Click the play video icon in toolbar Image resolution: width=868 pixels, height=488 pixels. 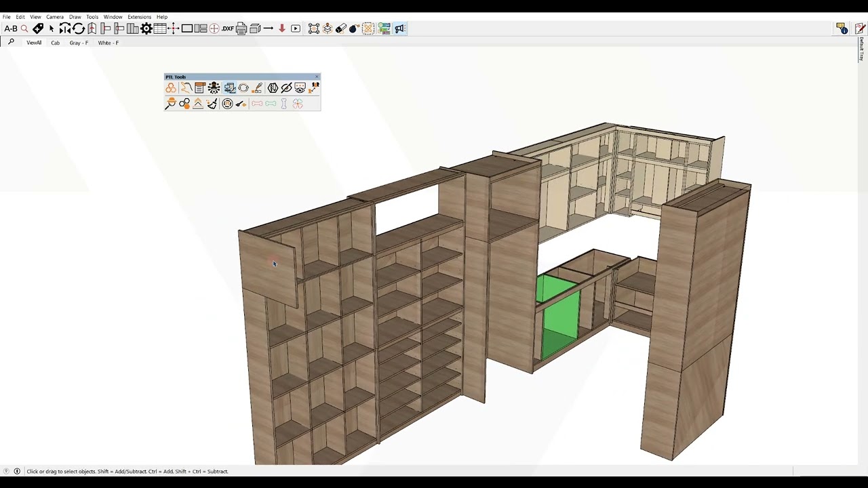click(x=296, y=28)
